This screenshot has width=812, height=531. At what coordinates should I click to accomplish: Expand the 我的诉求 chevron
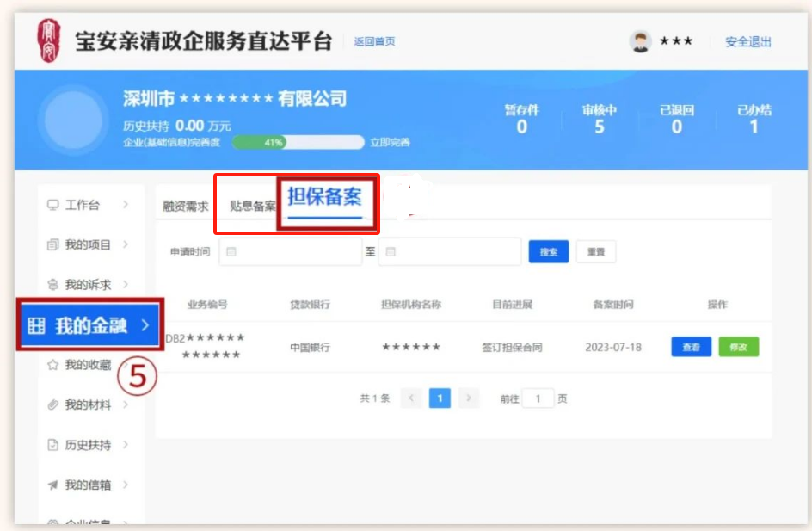click(x=126, y=284)
